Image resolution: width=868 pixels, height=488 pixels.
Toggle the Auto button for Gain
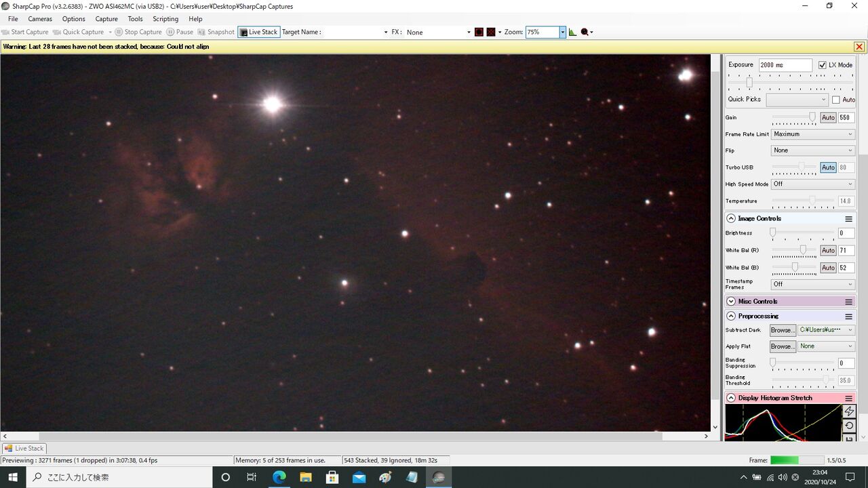click(x=828, y=117)
